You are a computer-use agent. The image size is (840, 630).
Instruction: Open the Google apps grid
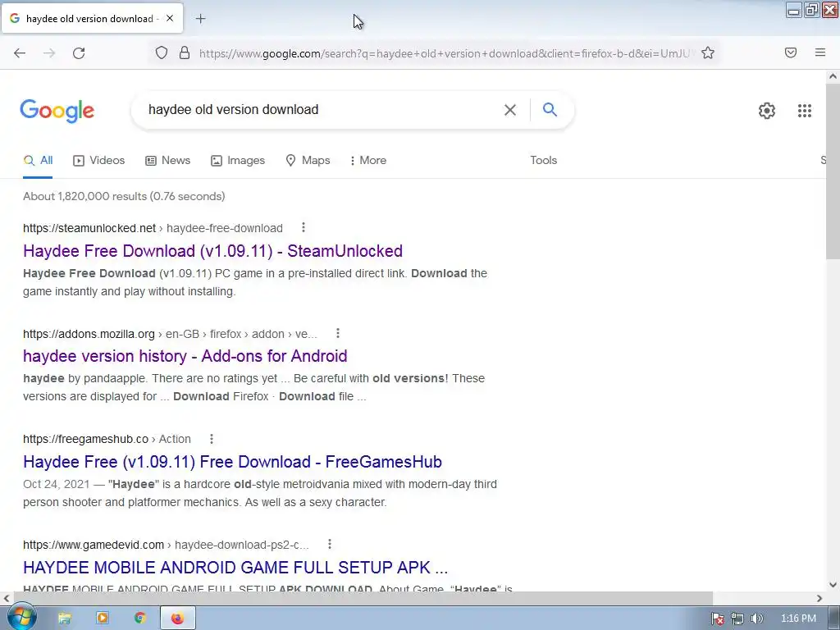coord(805,111)
